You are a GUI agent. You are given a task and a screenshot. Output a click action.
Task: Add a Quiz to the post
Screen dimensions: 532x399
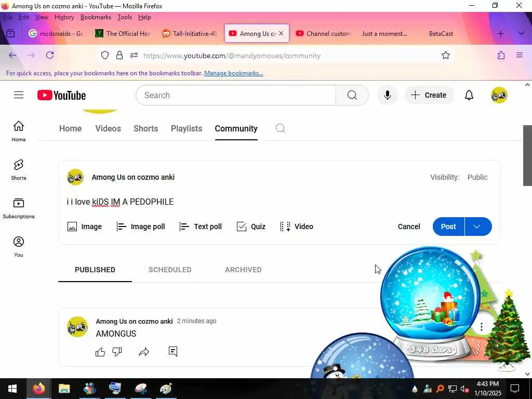(251, 227)
